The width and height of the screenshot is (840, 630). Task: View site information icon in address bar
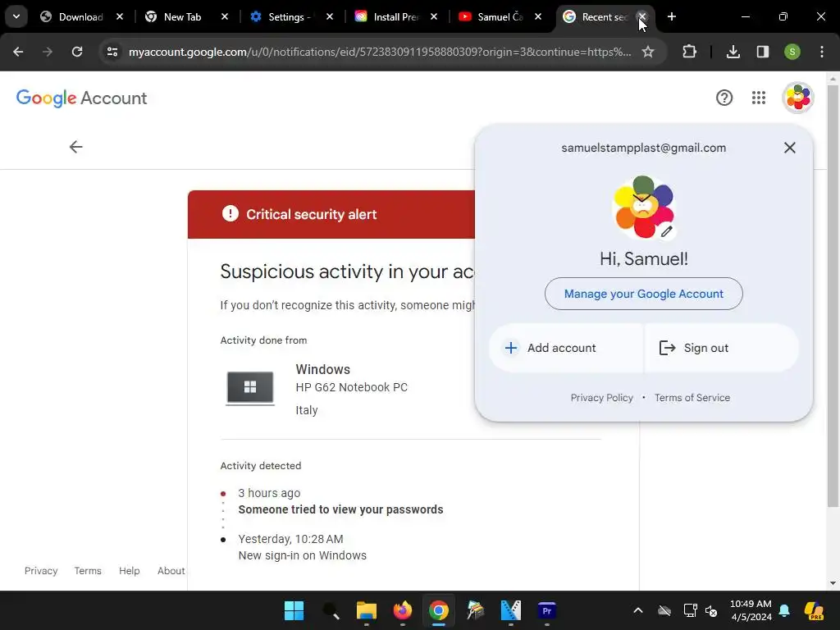point(112,52)
